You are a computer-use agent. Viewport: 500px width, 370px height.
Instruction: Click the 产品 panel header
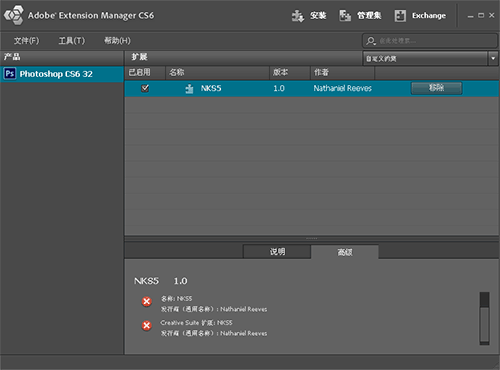pos(62,57)
